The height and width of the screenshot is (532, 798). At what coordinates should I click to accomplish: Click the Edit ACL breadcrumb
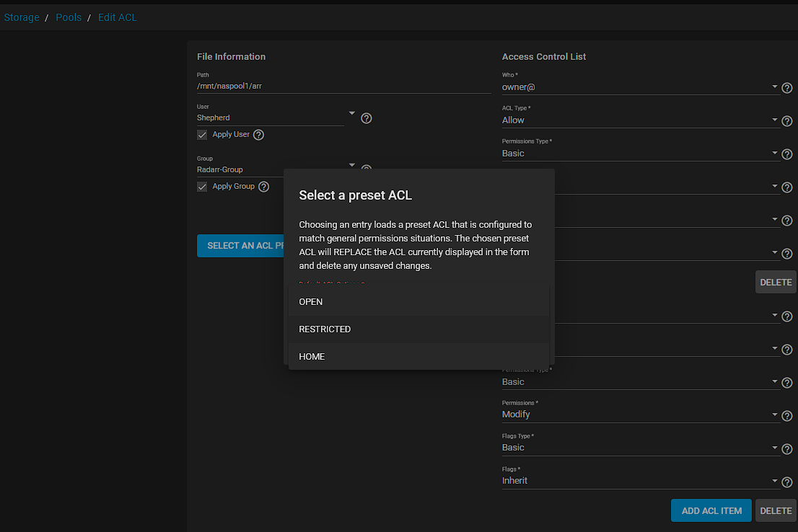coord(118,17)
